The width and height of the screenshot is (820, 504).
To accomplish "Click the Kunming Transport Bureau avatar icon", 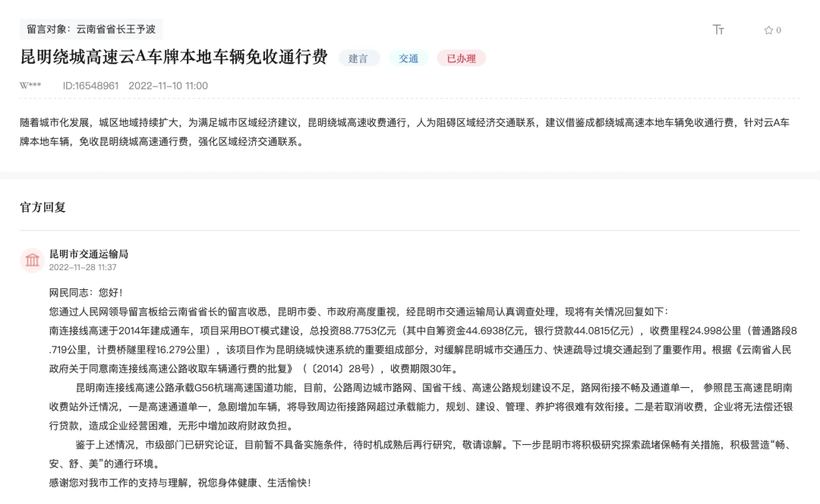I will point(33,260).
